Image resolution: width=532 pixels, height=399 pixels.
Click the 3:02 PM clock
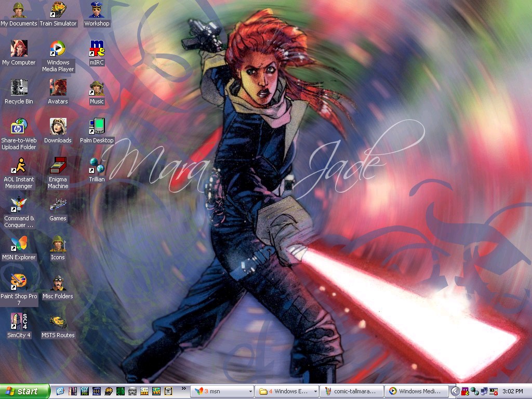(x=513, y=391)
